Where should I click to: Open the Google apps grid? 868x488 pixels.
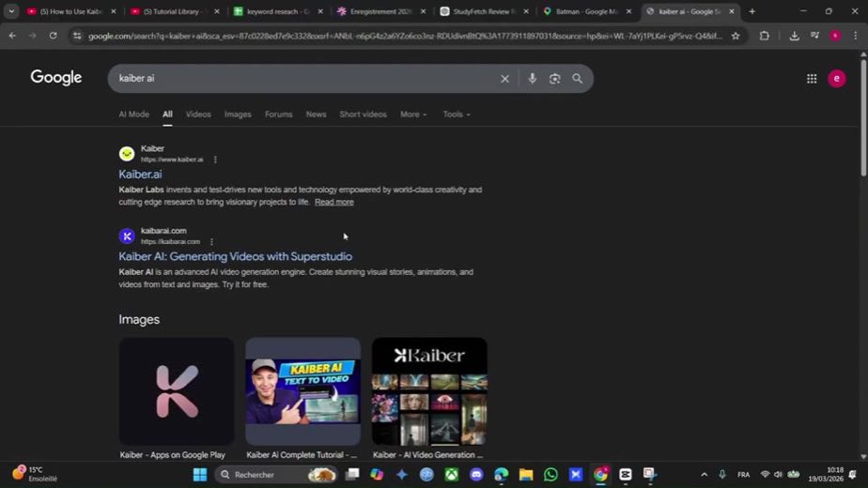click(812, 79)
